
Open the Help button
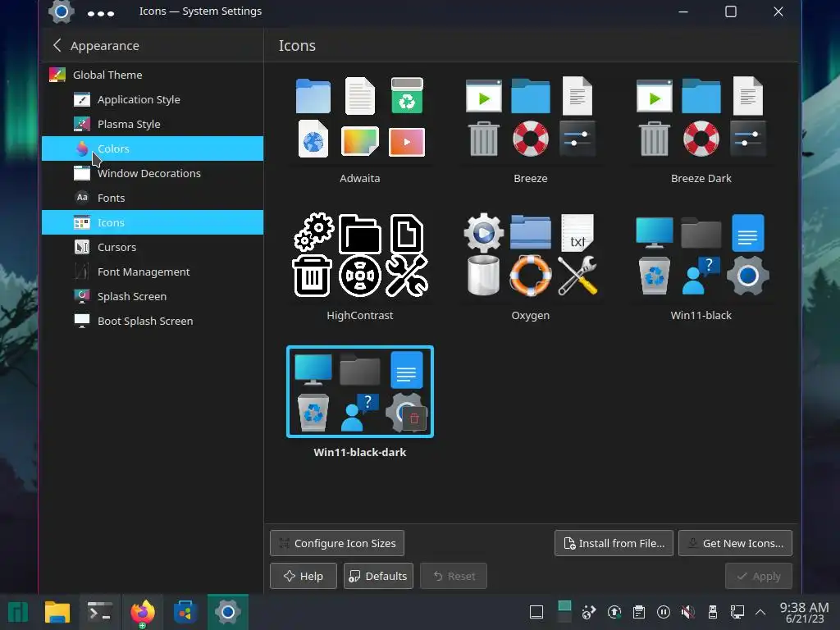304,576
